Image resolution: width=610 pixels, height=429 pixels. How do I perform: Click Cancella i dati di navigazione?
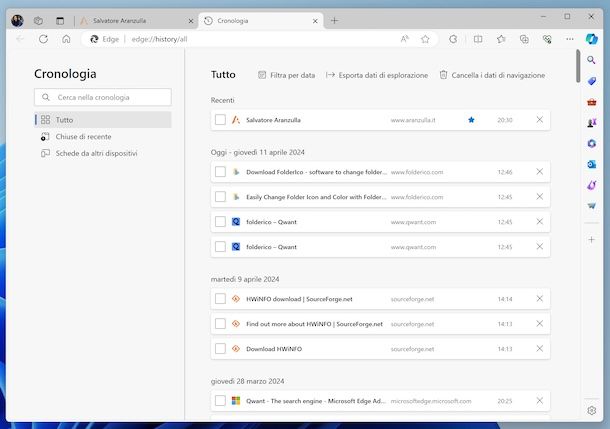pyautogui.click(x=493, y=75)
